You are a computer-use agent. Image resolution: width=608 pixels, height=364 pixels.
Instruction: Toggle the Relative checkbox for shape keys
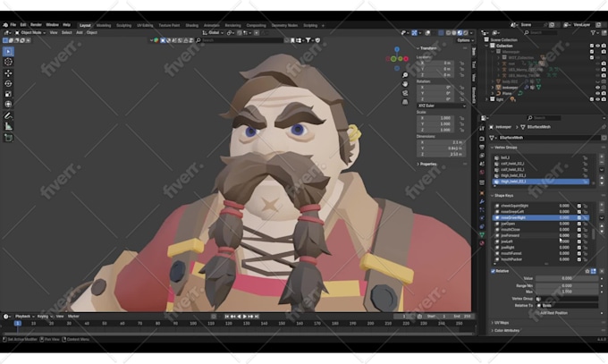494,271
